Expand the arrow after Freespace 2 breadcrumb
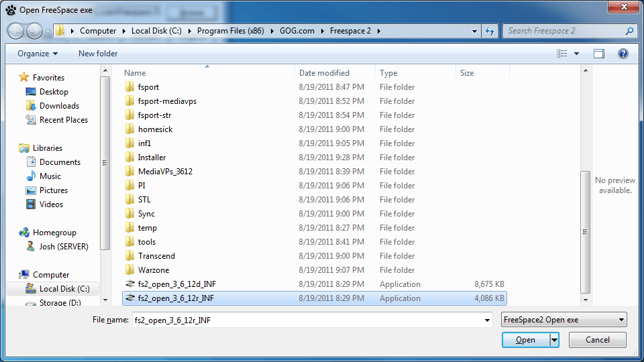This screenshot has width=644, height=362. click(x=378, y=31)
